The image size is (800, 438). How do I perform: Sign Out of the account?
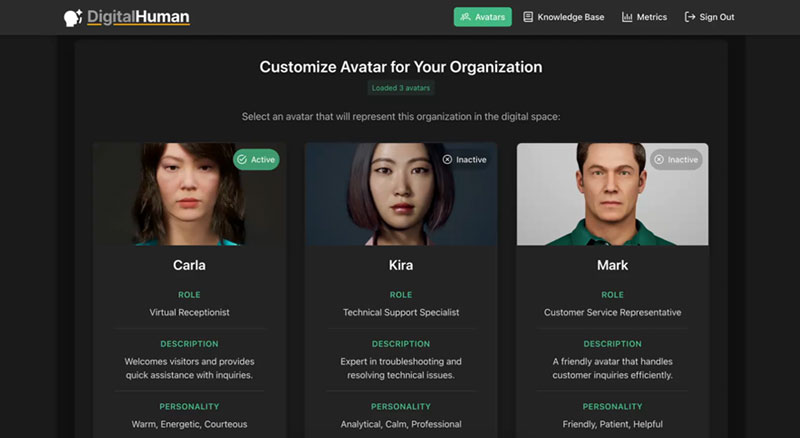[709, 17]
